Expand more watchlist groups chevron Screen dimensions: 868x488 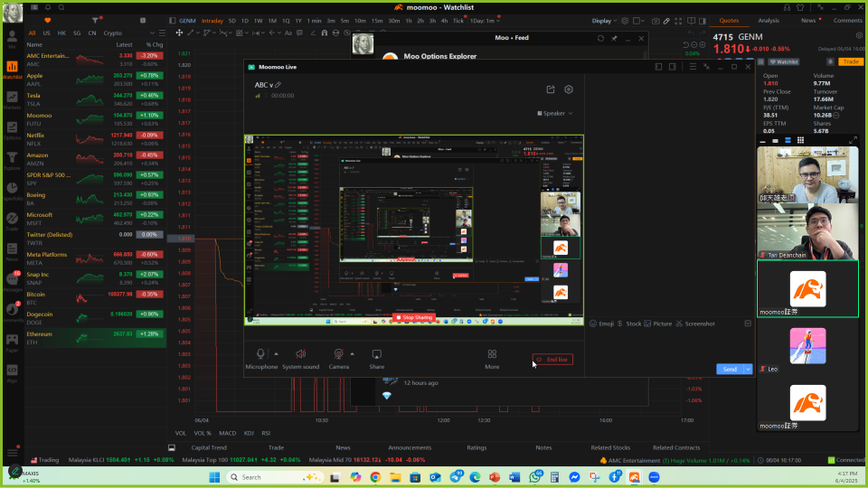click(152, 33)
